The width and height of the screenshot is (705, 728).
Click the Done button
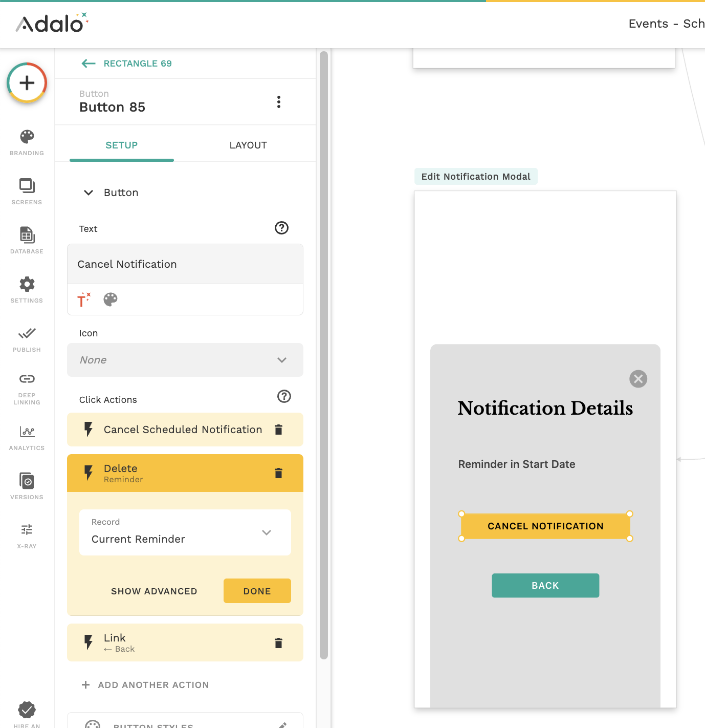click(x=257, y=591)
